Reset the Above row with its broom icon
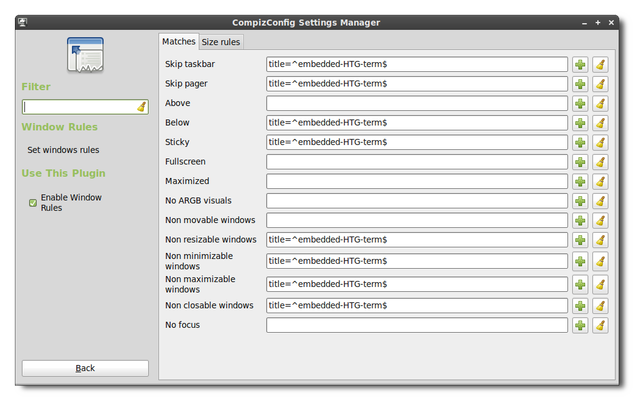This screenshot has height=404, width=640. coord(600,104)
